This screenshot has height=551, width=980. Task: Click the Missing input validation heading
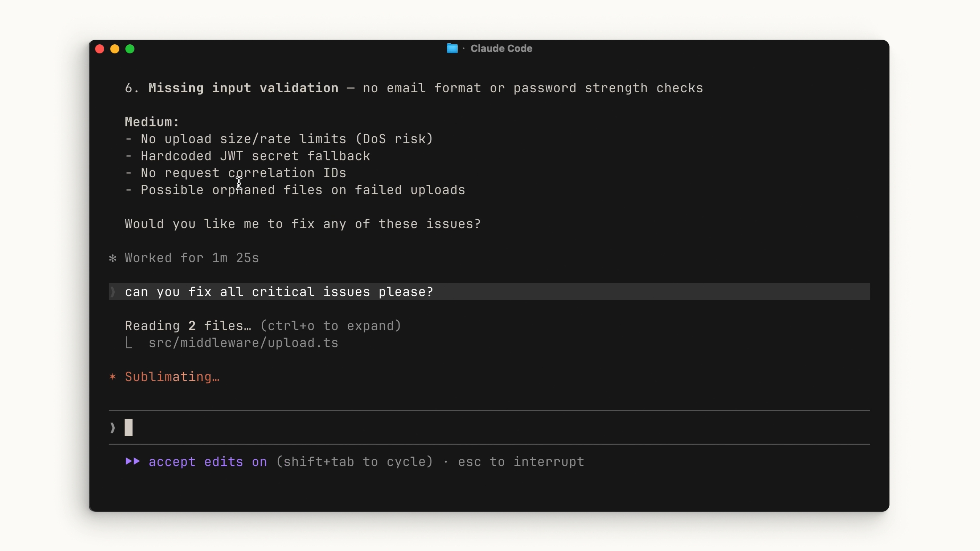point(243,88)
